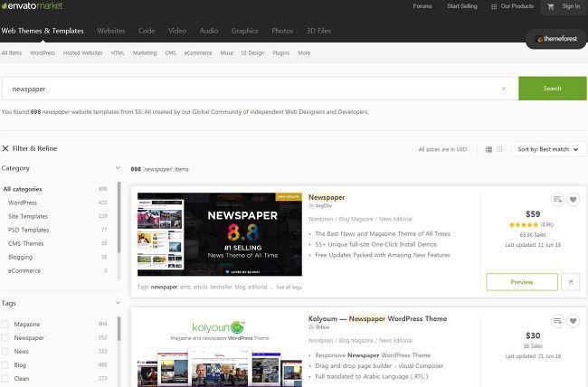
Task: Select Marketing in sub navigation
Action: coord(145,52)
